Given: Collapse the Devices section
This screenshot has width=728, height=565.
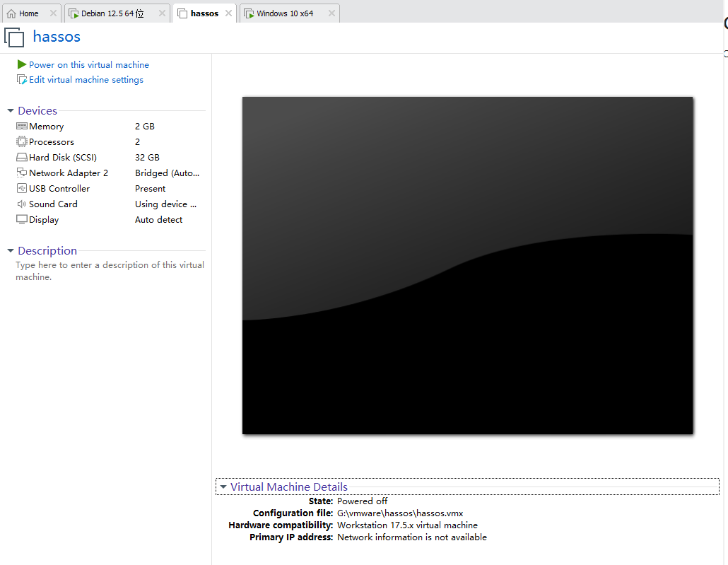Looking at the screenshot, I should (9, 110).
